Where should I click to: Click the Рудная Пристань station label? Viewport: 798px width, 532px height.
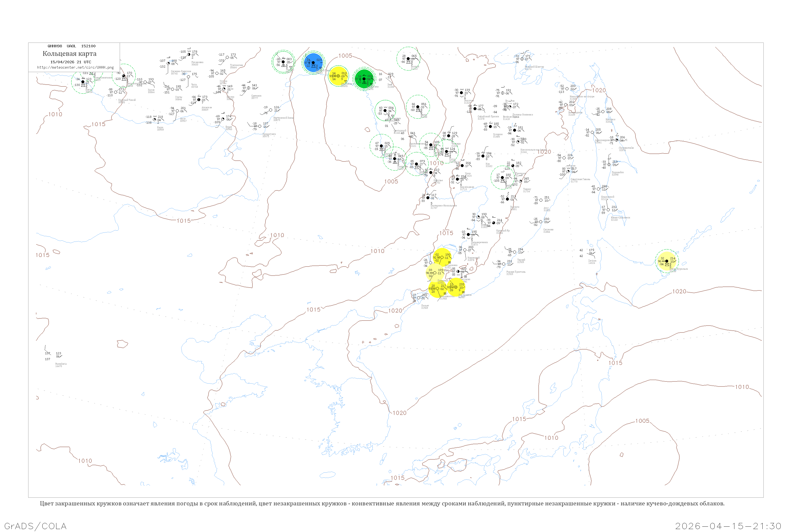point(516,272)
